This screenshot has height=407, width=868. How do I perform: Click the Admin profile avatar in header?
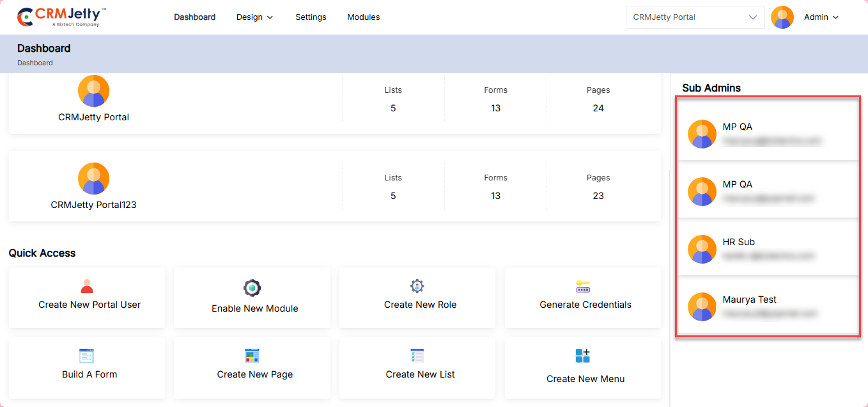(x=782, y=17)
